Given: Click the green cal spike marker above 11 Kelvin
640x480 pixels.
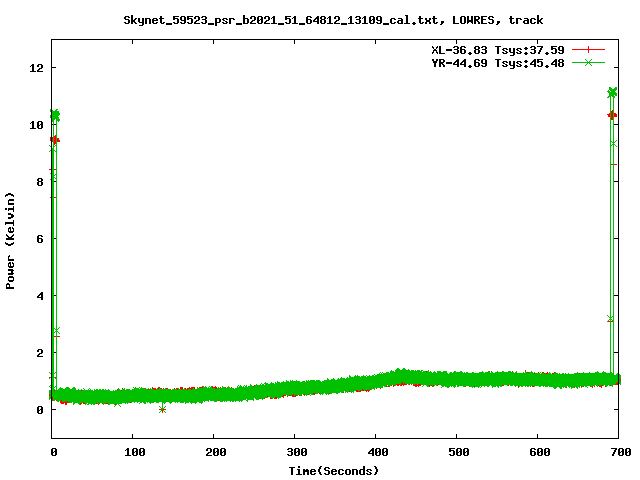Looking at the screenshot, I should [612, 93].
